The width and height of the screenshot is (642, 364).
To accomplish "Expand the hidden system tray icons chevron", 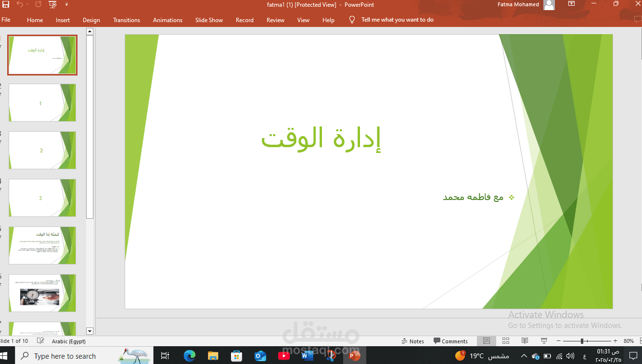I will pyautogui.click(x=524, y=356).
